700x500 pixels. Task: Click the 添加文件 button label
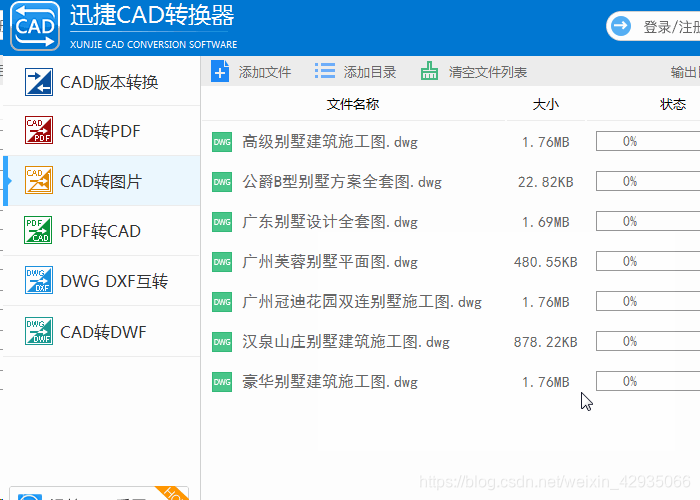[x=265, y=71]
